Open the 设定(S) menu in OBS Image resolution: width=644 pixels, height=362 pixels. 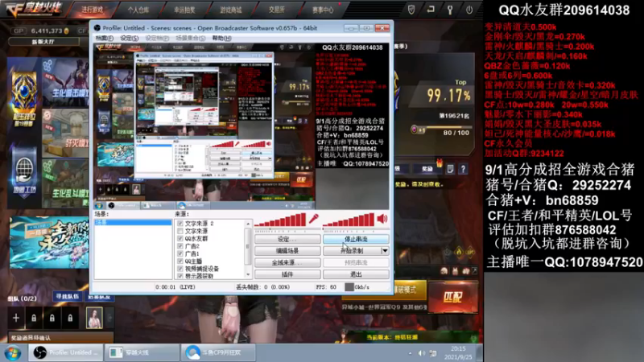[x=129, y=38]
